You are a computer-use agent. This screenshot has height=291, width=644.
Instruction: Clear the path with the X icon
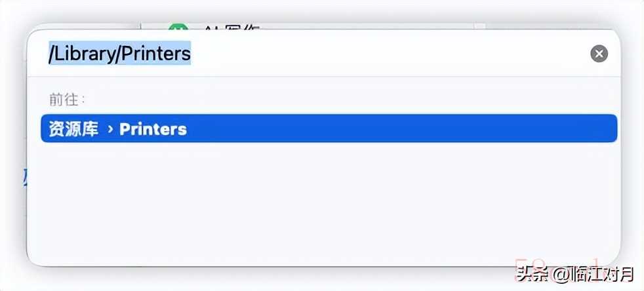click(x=599, y=54)
